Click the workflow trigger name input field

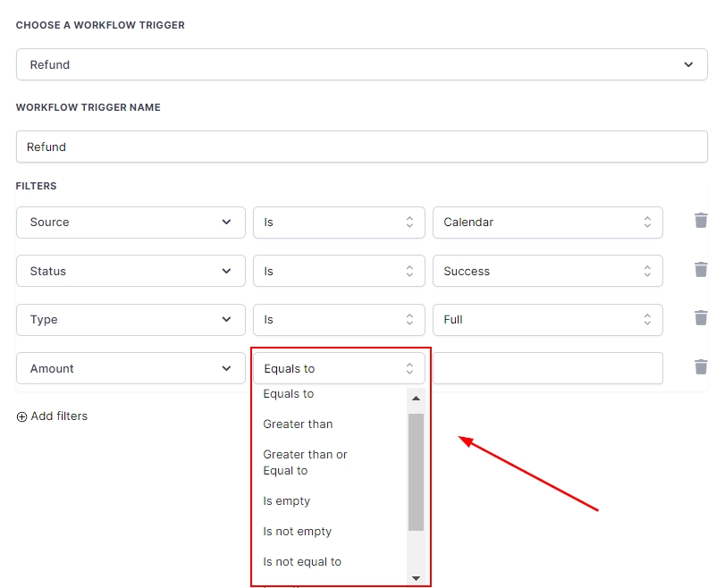pyautogui.click(x=361, y=147)
